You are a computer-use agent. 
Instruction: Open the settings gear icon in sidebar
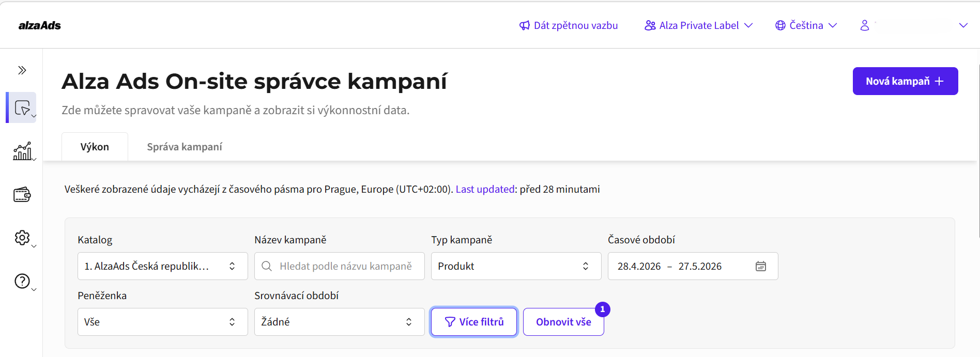click(22, 238)
